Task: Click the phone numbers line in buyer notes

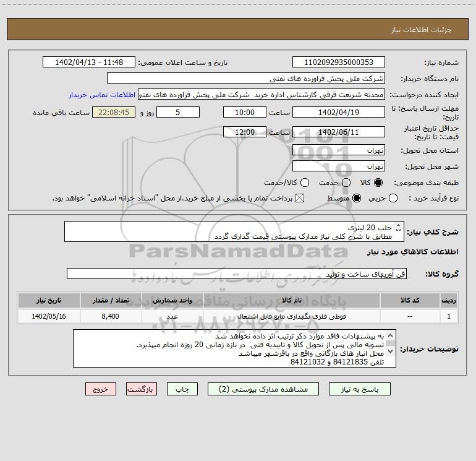Action: pos(338,362)
